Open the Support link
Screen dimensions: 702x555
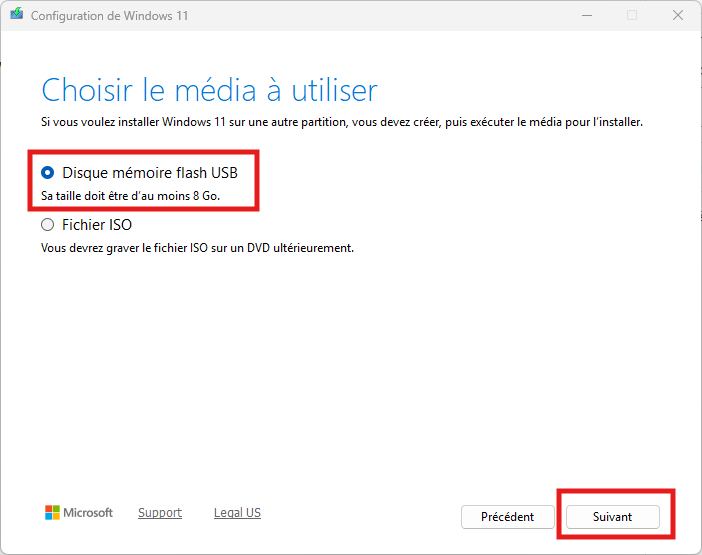pos(160,513)
